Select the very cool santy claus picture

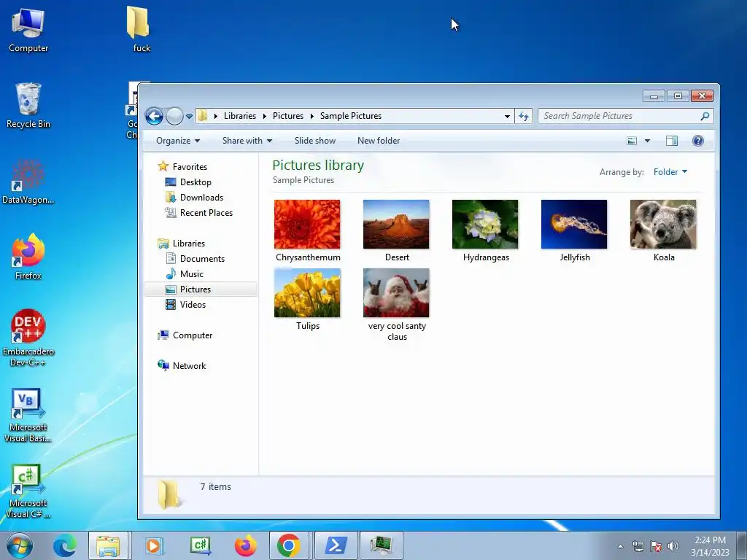pos(396,293)
